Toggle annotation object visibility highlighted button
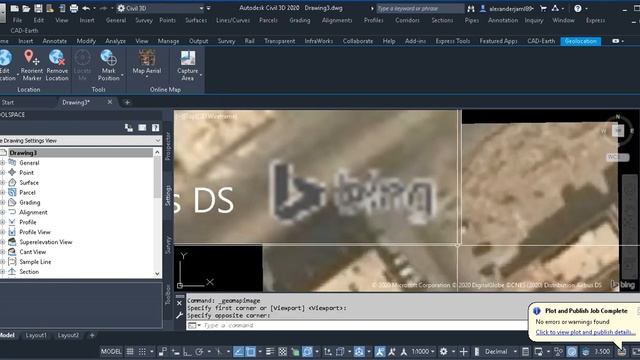Viewport: 640px width, 360px height. (x=380, y=351)
